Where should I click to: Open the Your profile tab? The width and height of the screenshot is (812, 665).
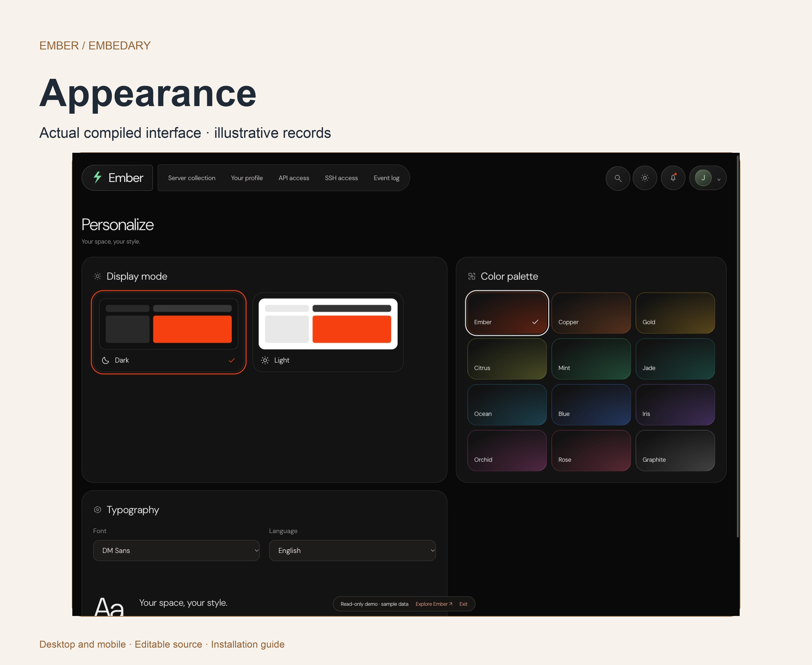(247, 178)
